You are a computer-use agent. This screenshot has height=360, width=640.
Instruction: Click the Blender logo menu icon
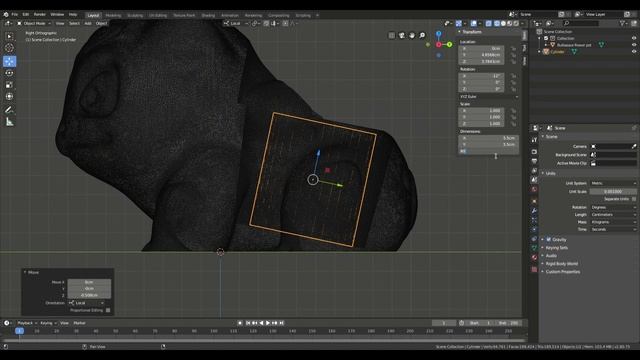[x=6, y=14]
